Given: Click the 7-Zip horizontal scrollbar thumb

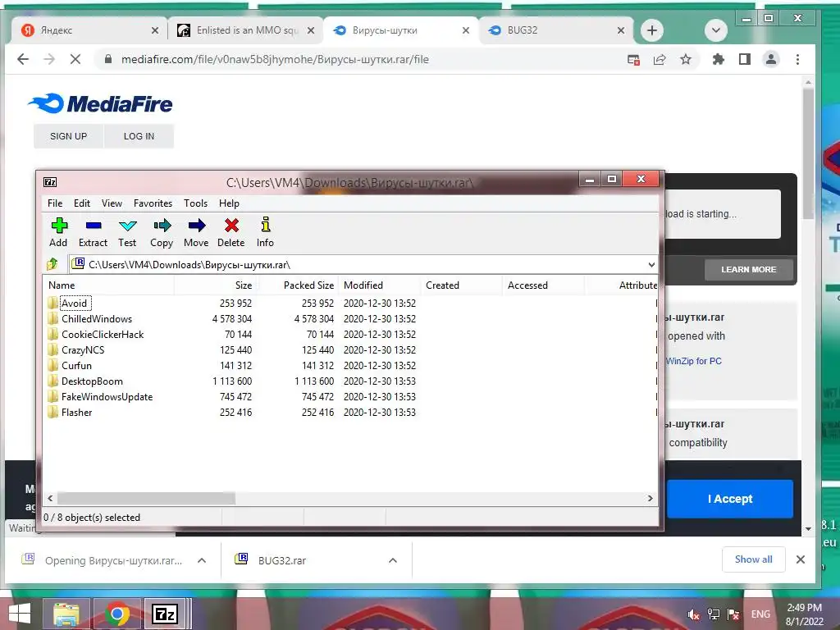Looking at the screenshot, I should 146,498.
